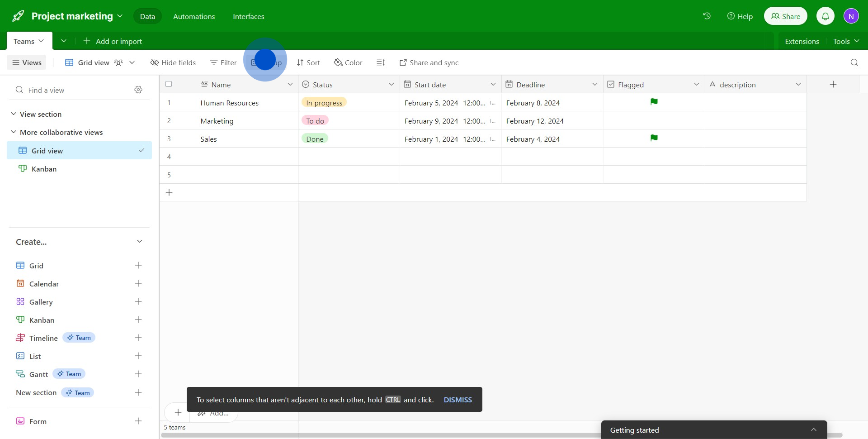Viewport: 868px width, 439px height.
Task: Open the Color options in toolbar
Action: (x=348, y=62)
